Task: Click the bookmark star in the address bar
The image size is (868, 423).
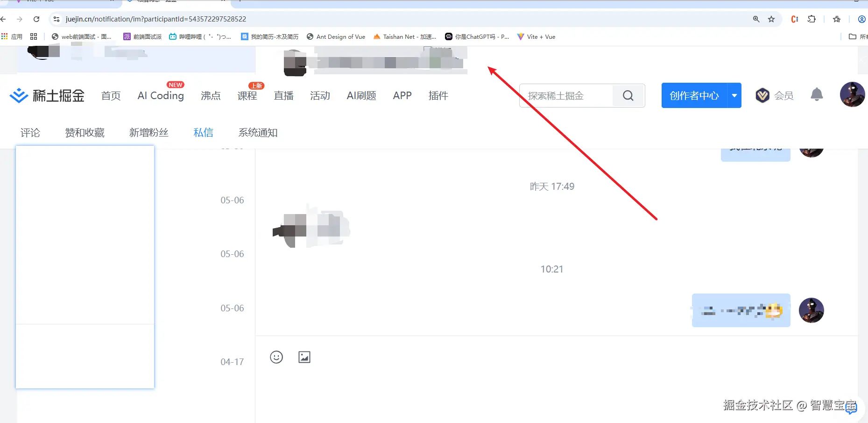Action: coord(772,19)
